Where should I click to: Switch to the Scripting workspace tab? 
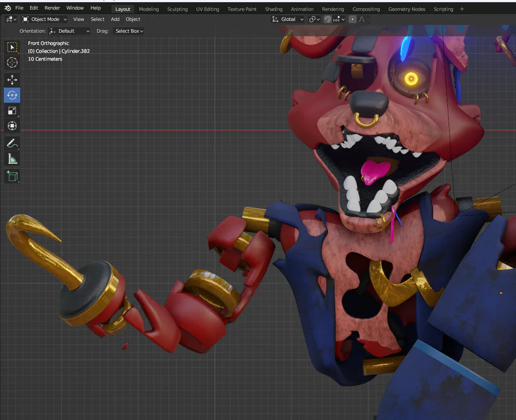click(443, 9)
